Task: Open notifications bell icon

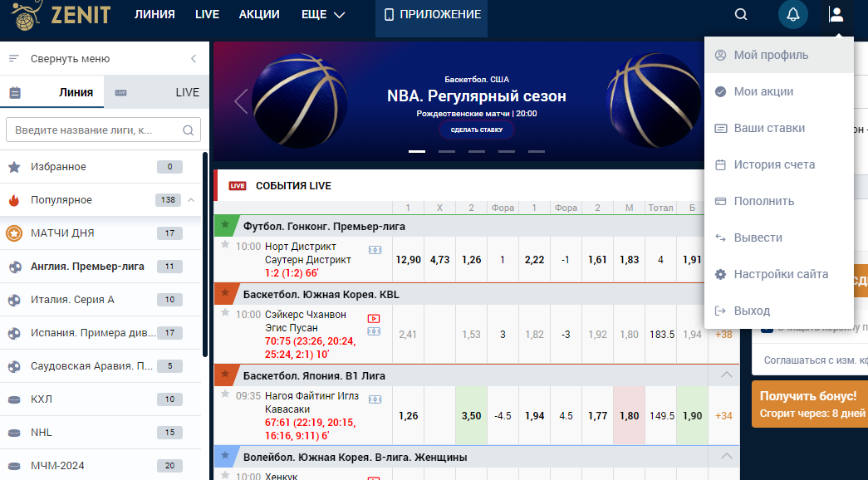Action: tap(793, 14)
